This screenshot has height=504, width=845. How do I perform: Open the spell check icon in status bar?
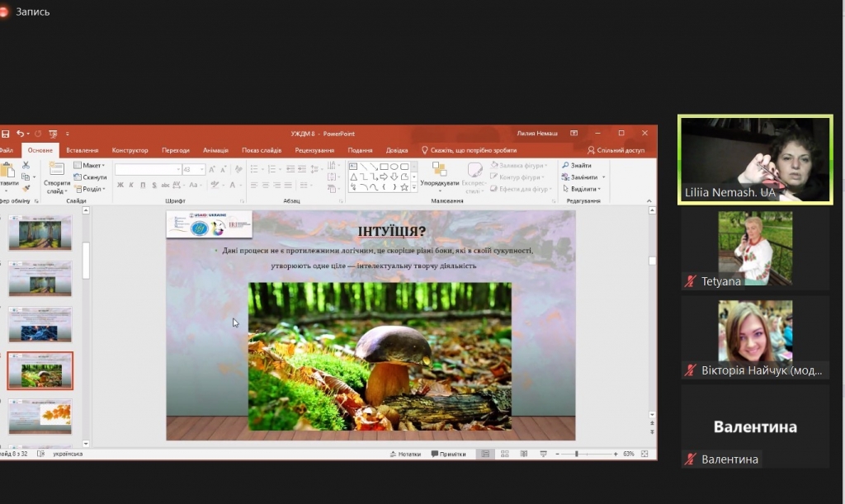point(41,454)
